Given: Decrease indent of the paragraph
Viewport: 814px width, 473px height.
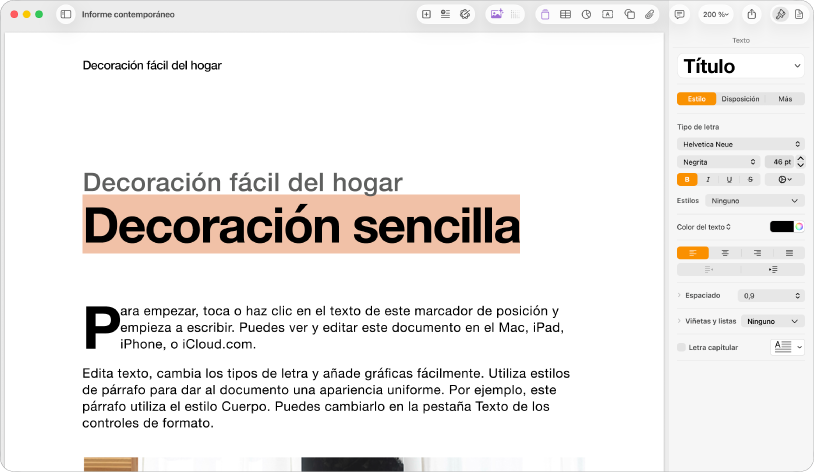Looking at the screenshot, I should pos(709,269).
